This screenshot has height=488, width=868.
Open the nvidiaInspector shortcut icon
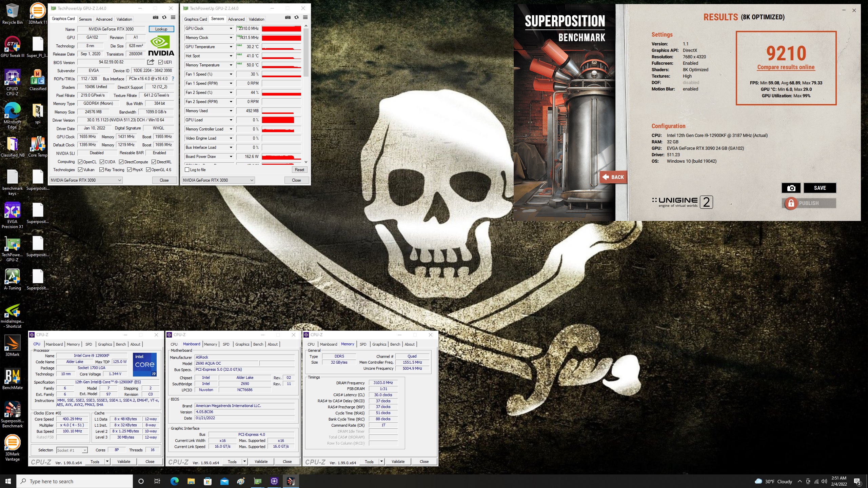tap(12, 315)
